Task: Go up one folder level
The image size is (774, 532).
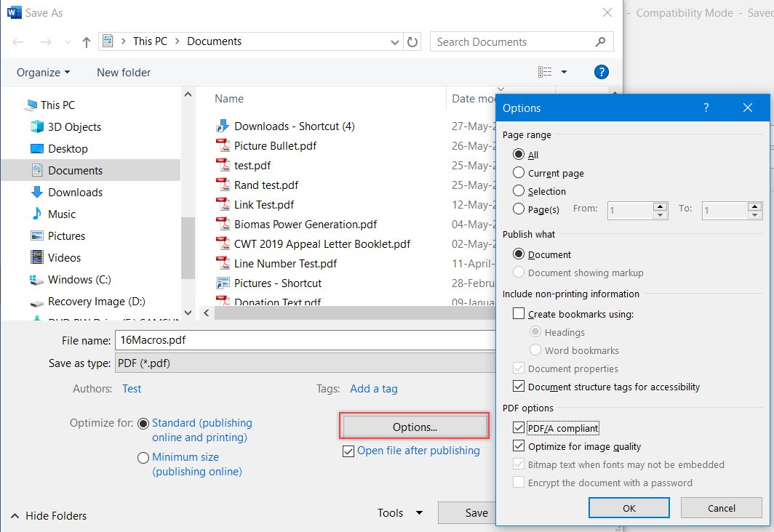Action: [87, 42]
